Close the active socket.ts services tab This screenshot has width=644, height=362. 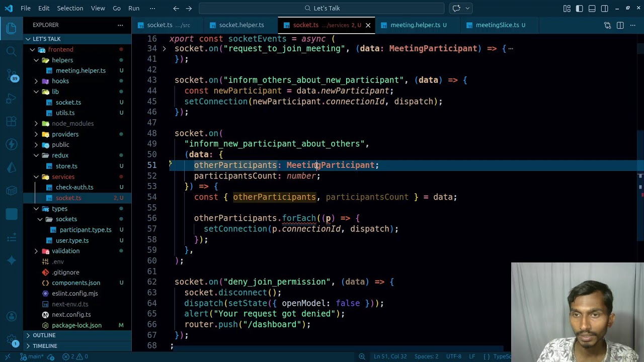coord(368,25)
